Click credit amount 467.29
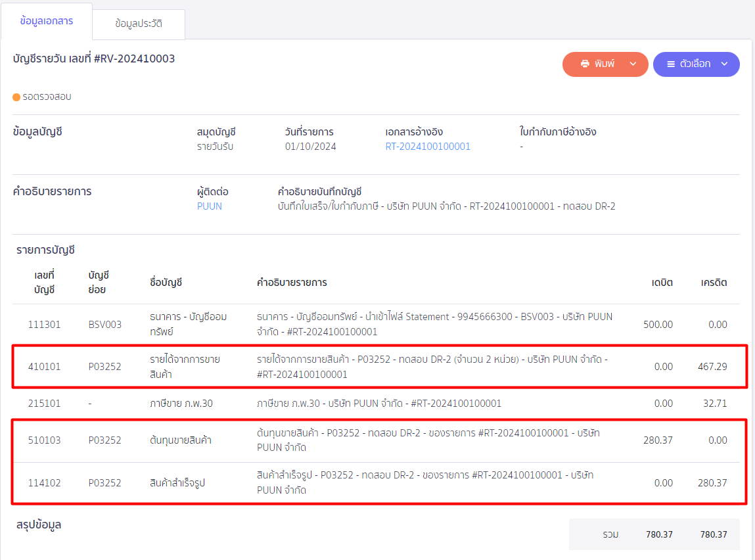This screenshot has width=755, height=560. click(x=712, y=367)
